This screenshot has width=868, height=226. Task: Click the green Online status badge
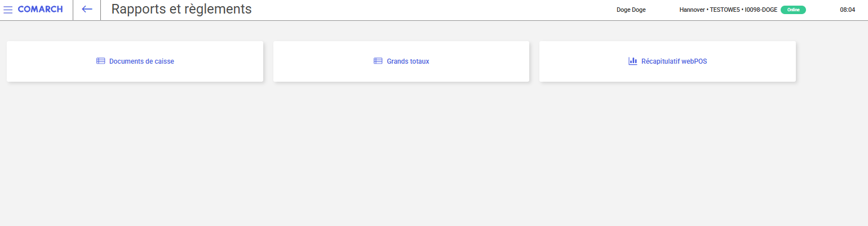tap(793, 10)
